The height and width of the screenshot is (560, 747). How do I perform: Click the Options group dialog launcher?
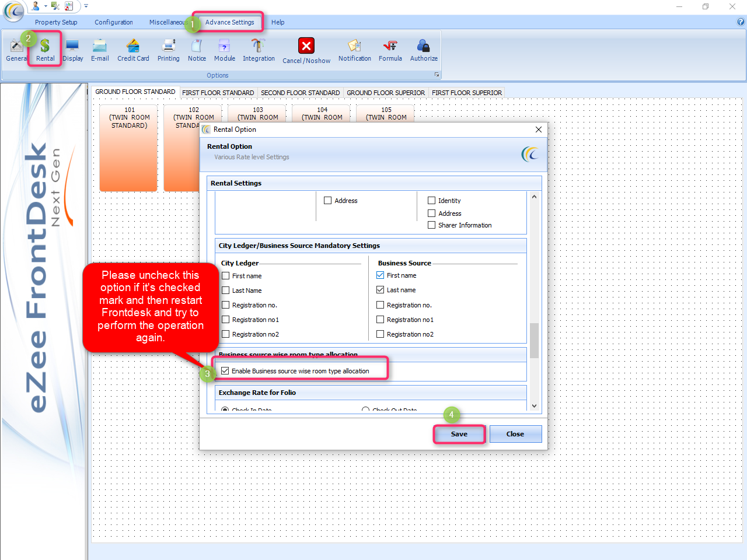pos(437,75)
